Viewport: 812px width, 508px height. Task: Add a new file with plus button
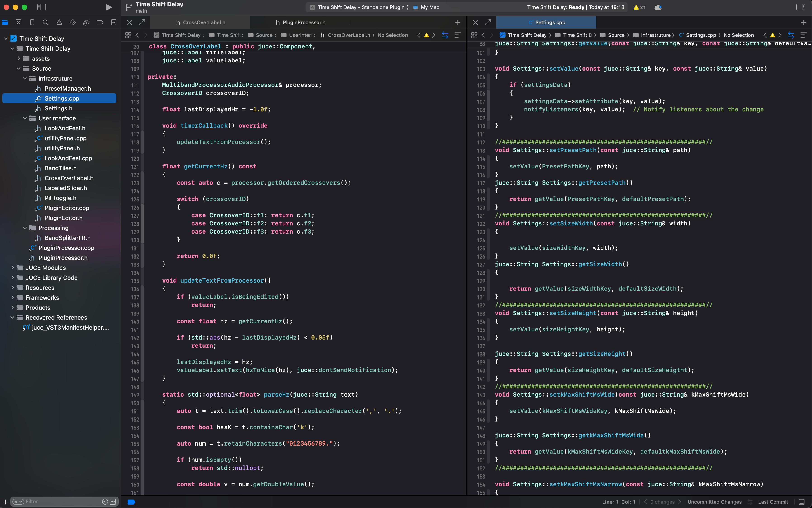(x=5, y=502)
